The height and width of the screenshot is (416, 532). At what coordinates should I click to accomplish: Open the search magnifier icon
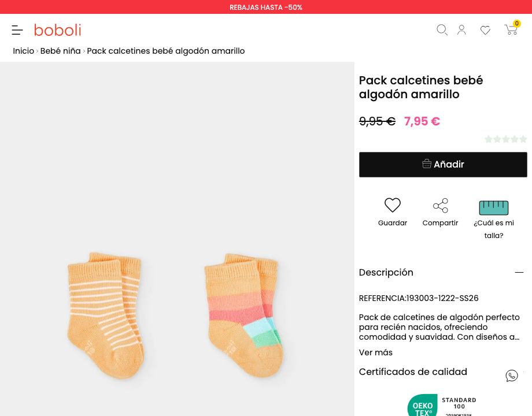coord(442,30)
